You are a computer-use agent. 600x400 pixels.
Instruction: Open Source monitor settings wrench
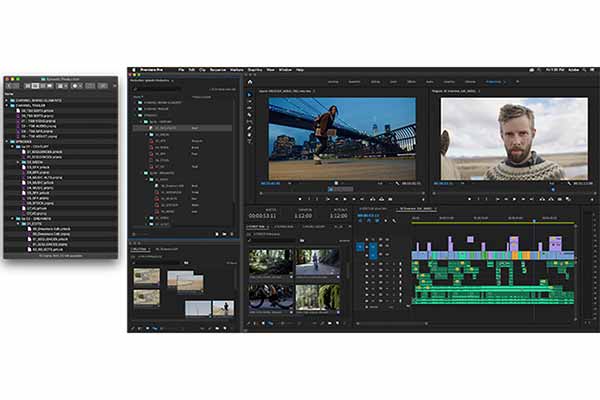(398, 184)
